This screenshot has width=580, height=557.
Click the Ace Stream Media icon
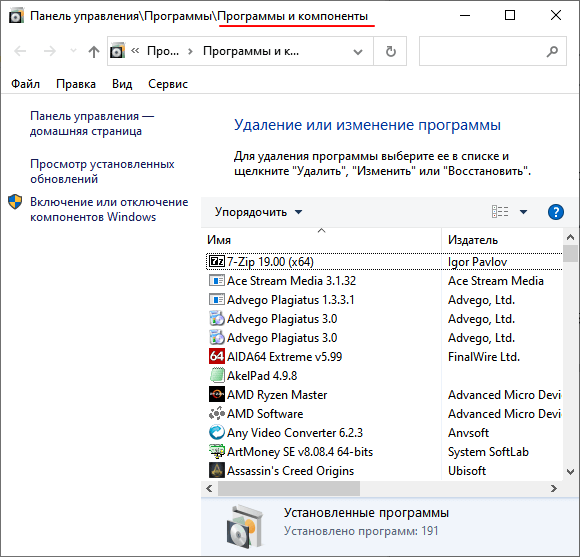217,280
